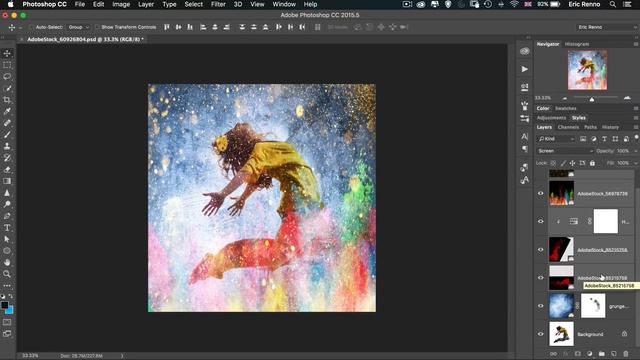
Task: Hide the Background layer
Action: (x=541, y=334)
